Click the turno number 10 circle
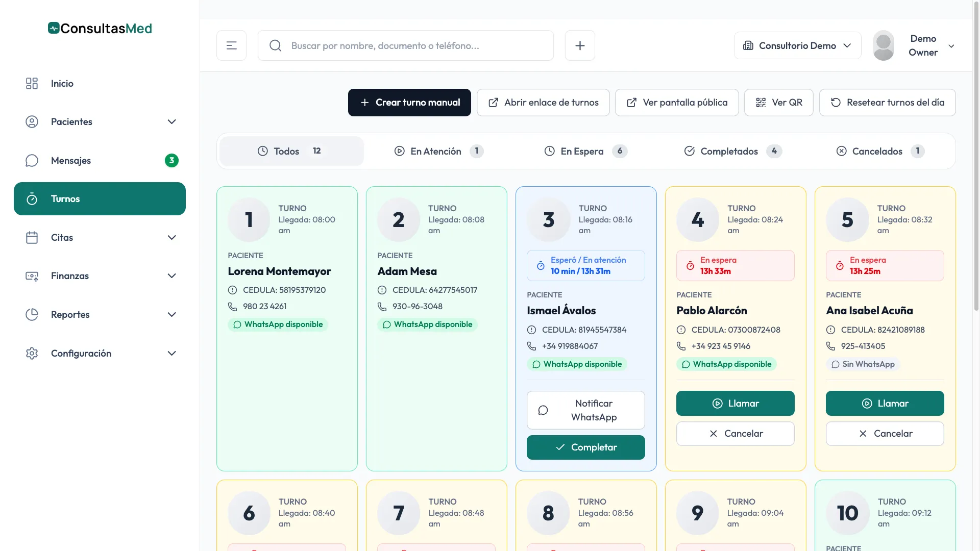This screenshot has width=980, height=551. 847,513
